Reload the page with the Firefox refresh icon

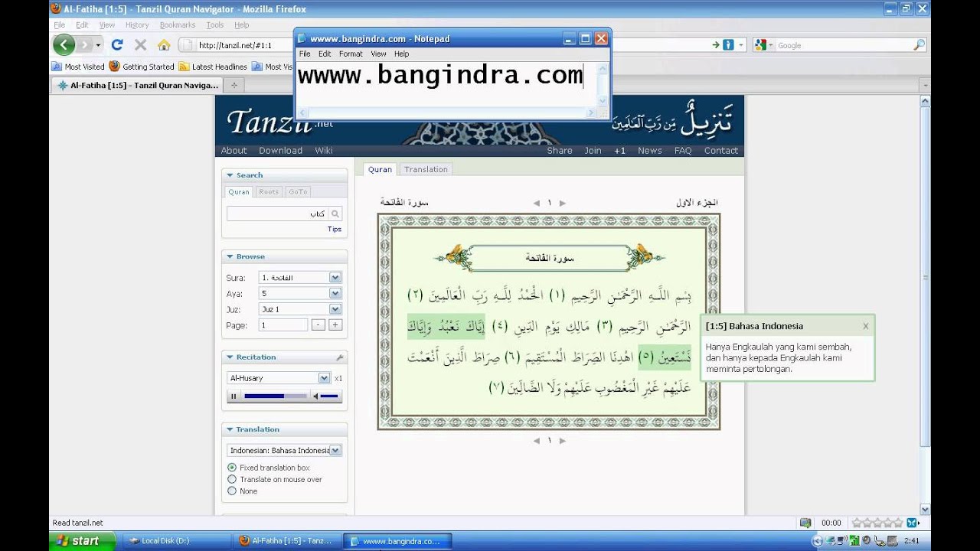[x=117, y=45]
